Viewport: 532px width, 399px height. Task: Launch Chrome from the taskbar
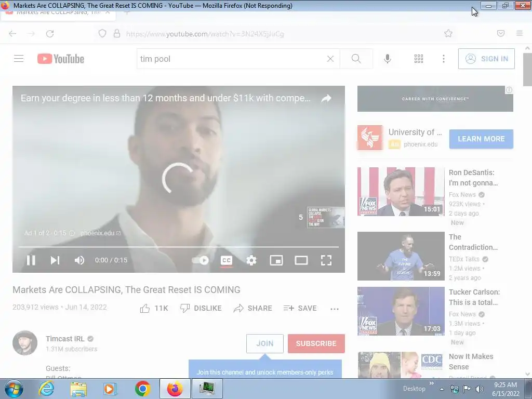tap(142, 389)
